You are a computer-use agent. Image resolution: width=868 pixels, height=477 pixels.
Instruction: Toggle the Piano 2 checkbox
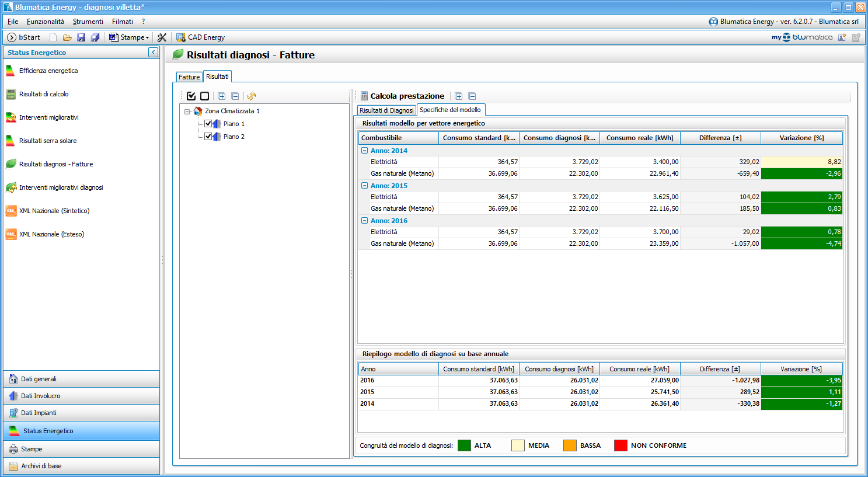(208, 137)
